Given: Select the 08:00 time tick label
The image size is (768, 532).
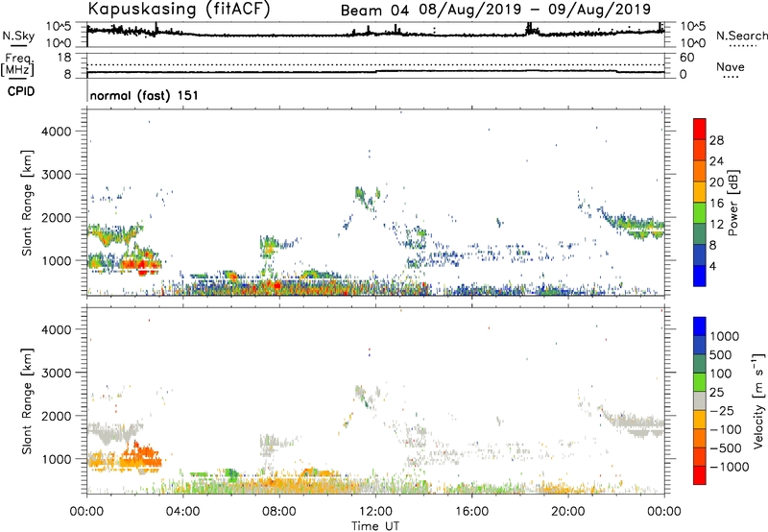Looking at the screenshot, I should [279, 512].
